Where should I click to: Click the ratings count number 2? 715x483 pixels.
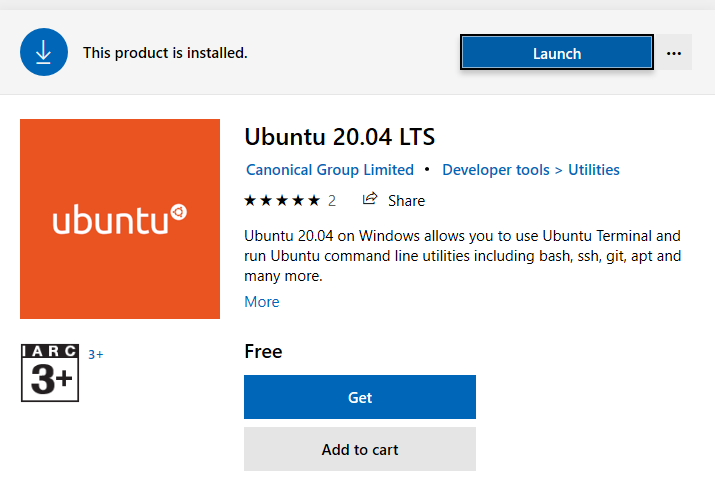click(x=332, y=200)
